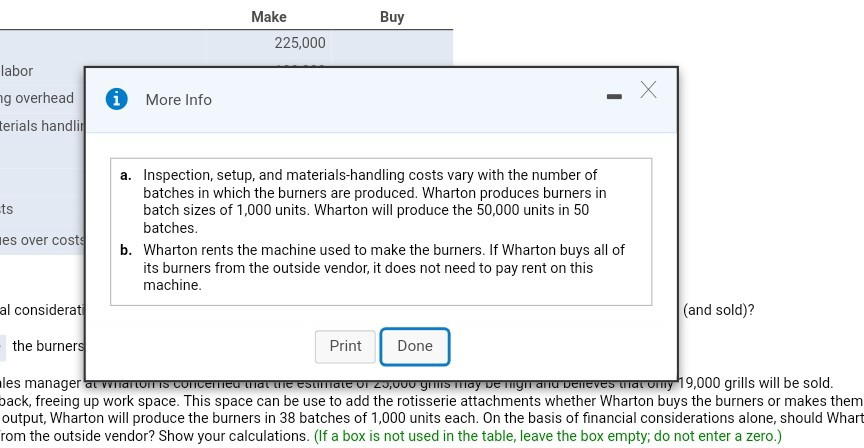Open the dropdown before 'the burners'

point(3,348)
